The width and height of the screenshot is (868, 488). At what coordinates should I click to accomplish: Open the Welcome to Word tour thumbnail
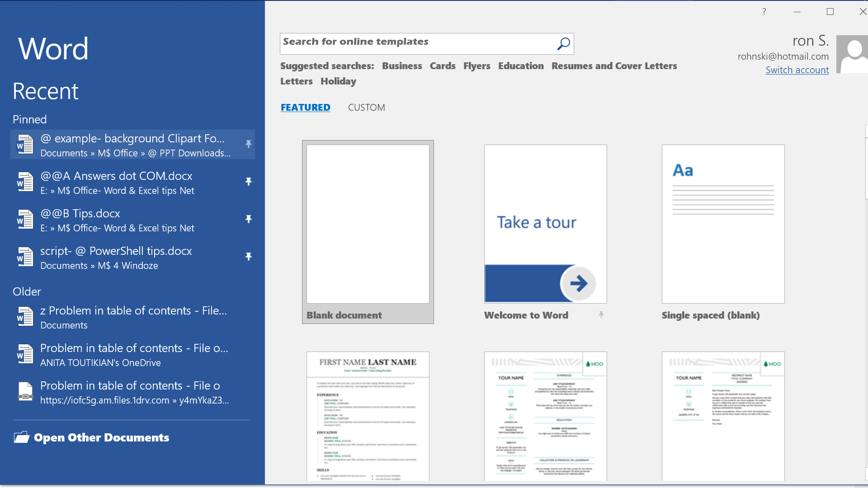coord(546,224)
